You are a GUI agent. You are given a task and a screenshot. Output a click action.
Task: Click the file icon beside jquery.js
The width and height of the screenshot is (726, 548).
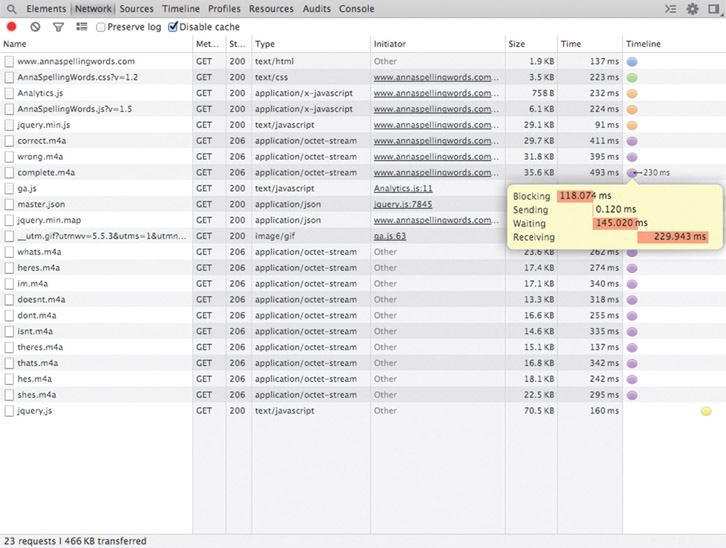click(x=9, y=411)
